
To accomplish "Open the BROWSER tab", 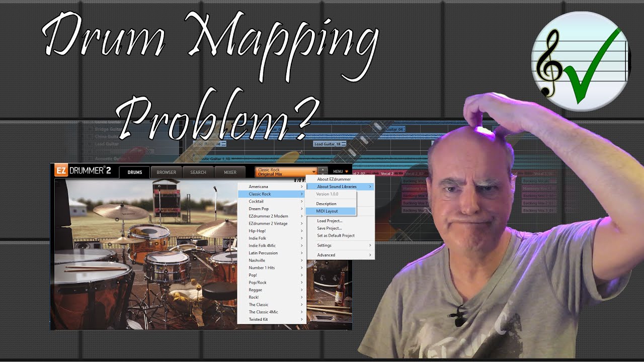I will [x=166, y=172].
